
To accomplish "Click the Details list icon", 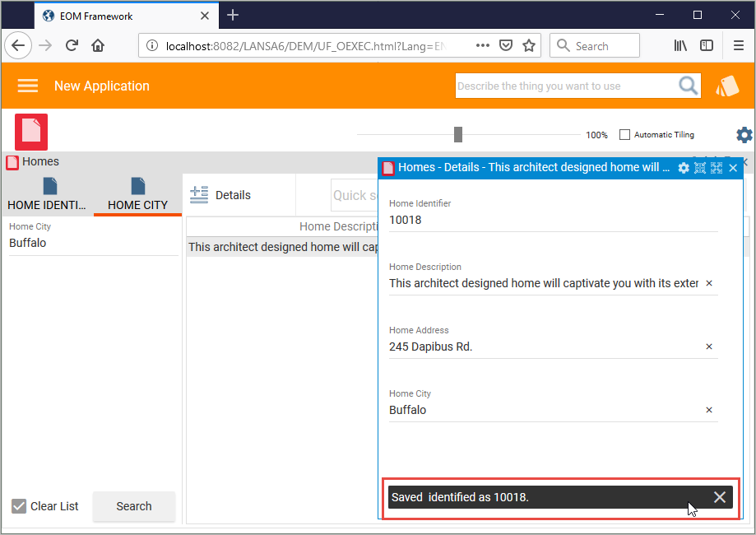I will click(198, 194).
